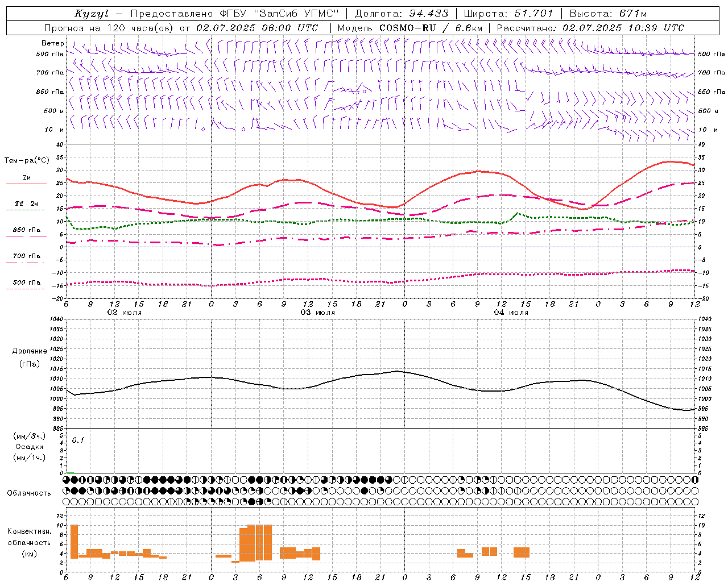Click the pink dotted line sample under legend "500 гПа"
The width and height of the screenshot is (728, 582).
pos(25,289)
